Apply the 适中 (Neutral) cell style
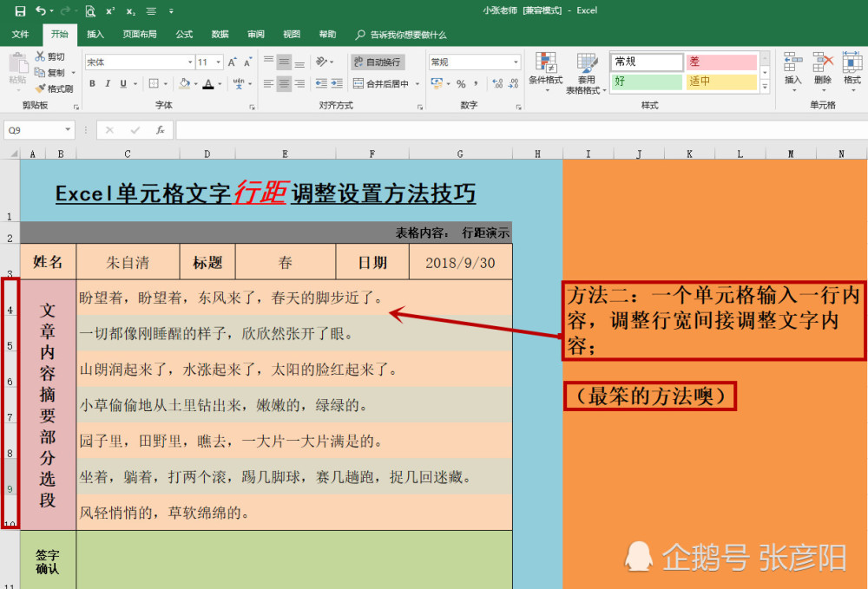This screenshot has width=868, height=589. click(x=721, y=82)
